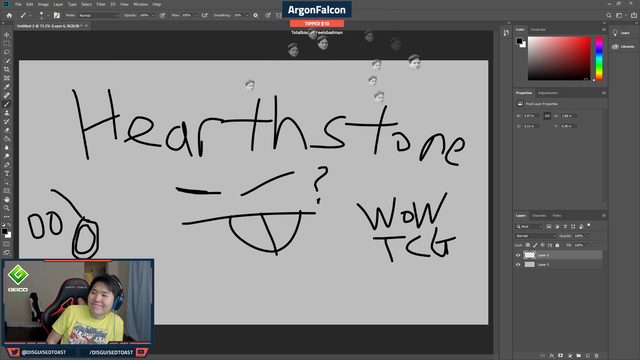Toggle pressure for opacity button

click(162, 15)
